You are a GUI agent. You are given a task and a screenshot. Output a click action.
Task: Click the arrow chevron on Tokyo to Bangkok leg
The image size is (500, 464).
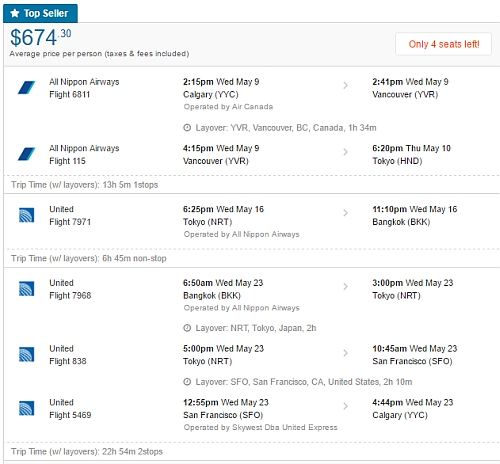pyautogui.click(x=345, y=213)
